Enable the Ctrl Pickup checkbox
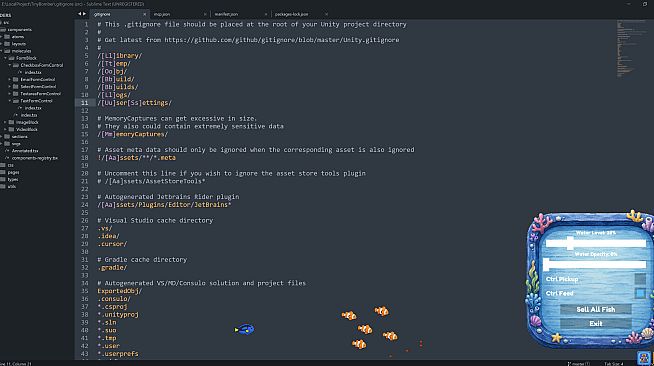 (640, 279)
